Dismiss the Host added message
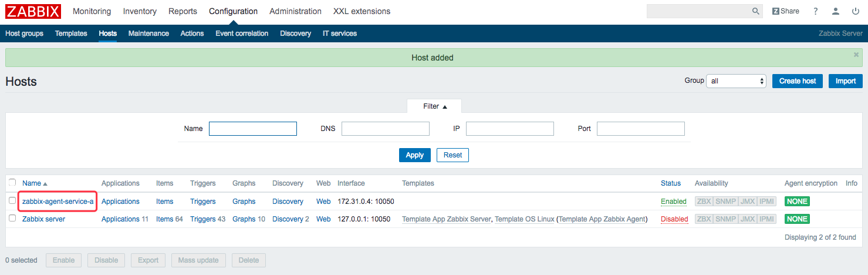 pyautogui.click(x=856, y=54)
